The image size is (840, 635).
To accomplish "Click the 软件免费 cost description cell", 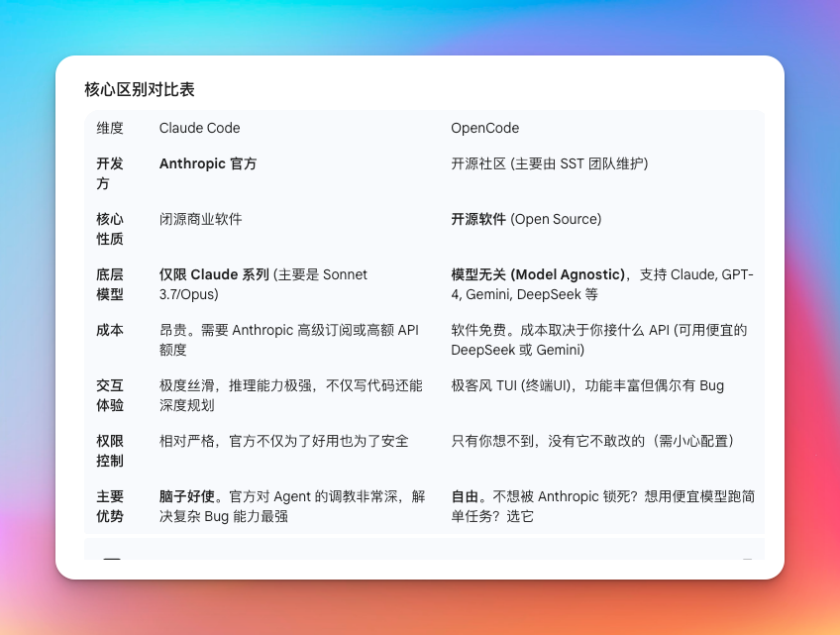I will coord(600,341).
